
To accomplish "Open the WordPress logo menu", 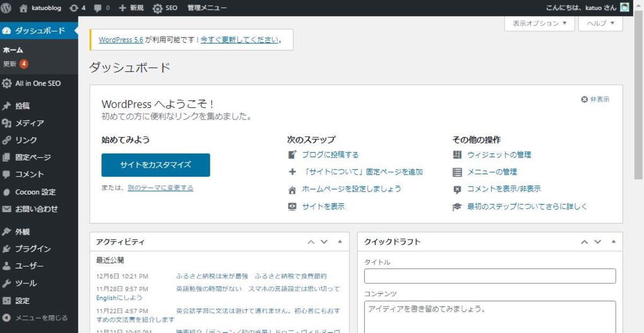I will (x=7, y=8).
